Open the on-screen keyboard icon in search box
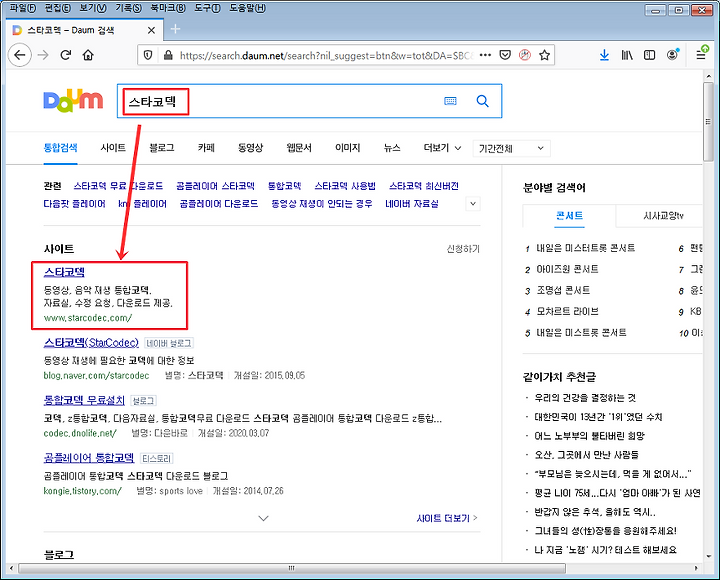The image size is (720, 580). pyautogui.click(x=450, y=101)
